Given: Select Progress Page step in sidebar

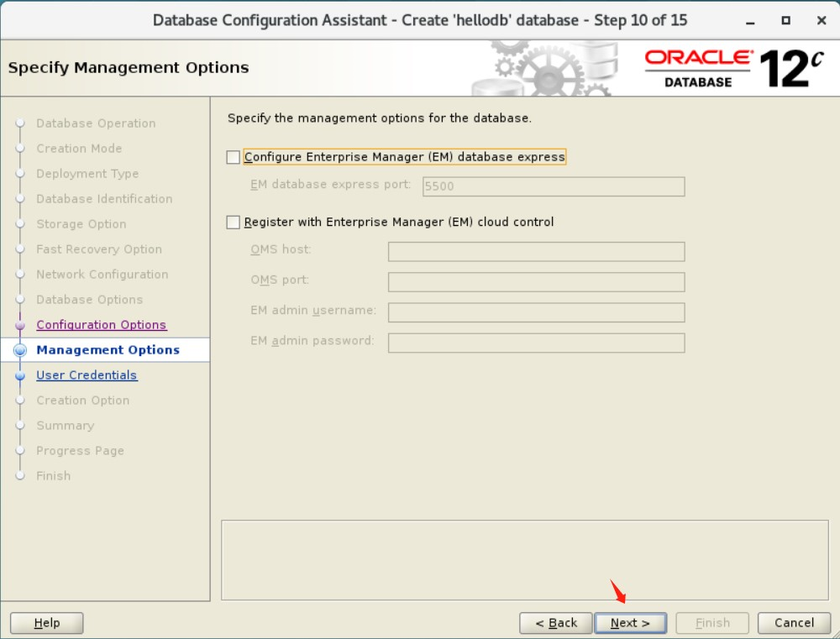Looking at the screenshot, I should pyautogui.click(x=81, y=450).
